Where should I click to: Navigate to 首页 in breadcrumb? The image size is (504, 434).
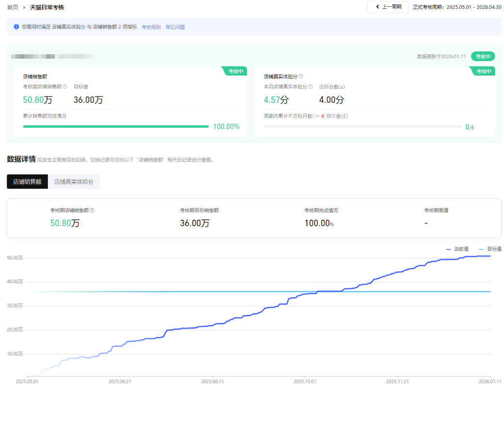(13, 7)
